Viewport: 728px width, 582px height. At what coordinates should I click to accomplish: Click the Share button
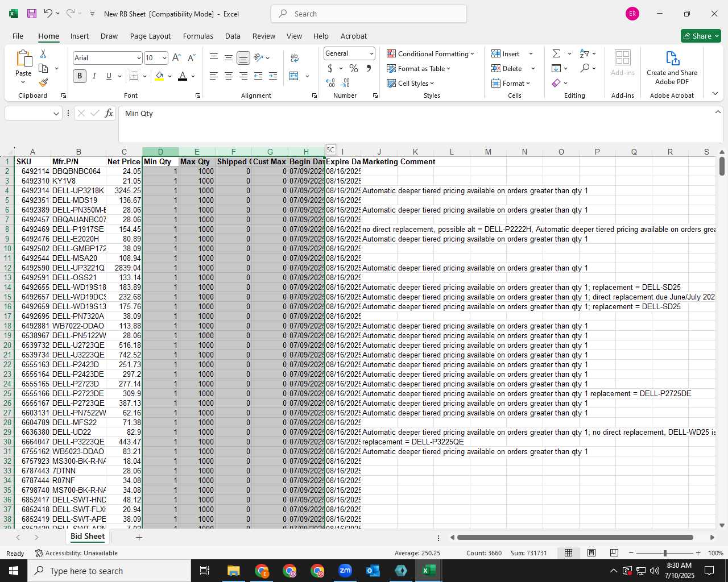701,36
